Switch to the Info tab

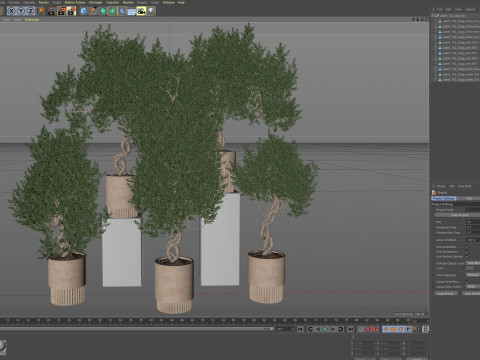pyautogui.click(x=469, y=198)
